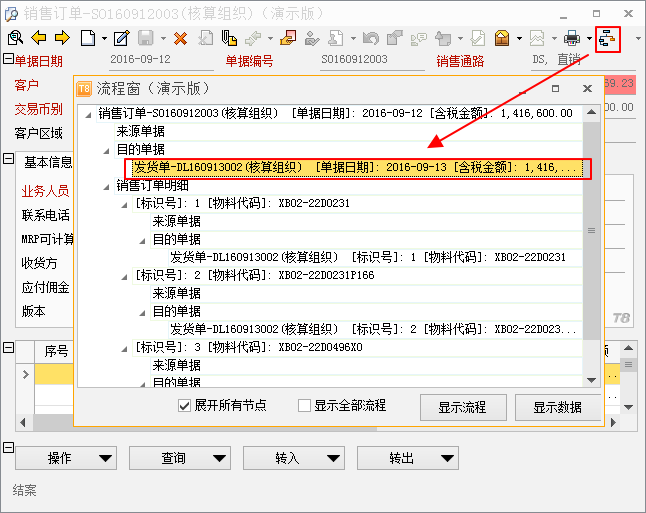Open the 查询 dropdown menu
646x513 pixels.
(180, 458)
